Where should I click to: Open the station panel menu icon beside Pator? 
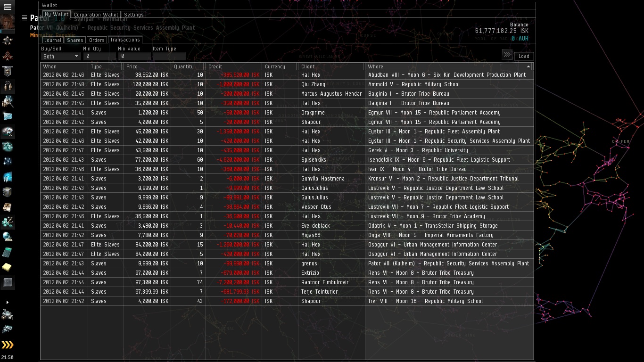point(25,18)
